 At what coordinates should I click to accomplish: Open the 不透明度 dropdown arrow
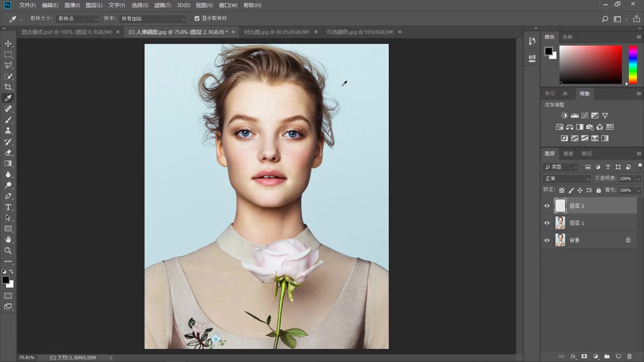coord(639,179)
